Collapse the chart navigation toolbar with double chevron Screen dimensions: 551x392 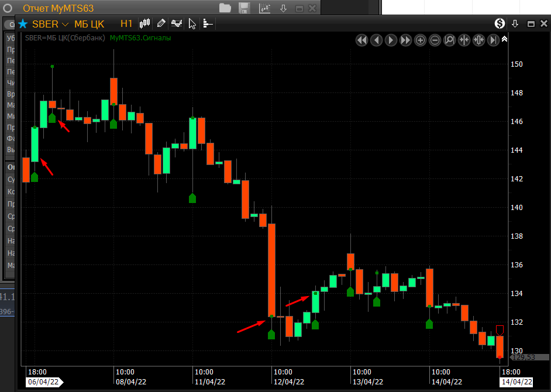(x=505, y=39)
